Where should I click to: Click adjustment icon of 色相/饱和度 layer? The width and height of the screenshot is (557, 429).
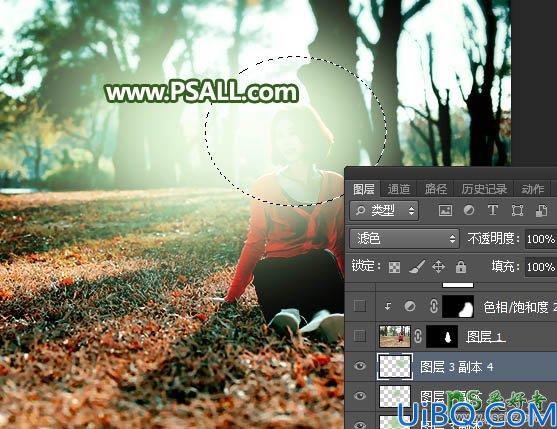pos(410,306)
